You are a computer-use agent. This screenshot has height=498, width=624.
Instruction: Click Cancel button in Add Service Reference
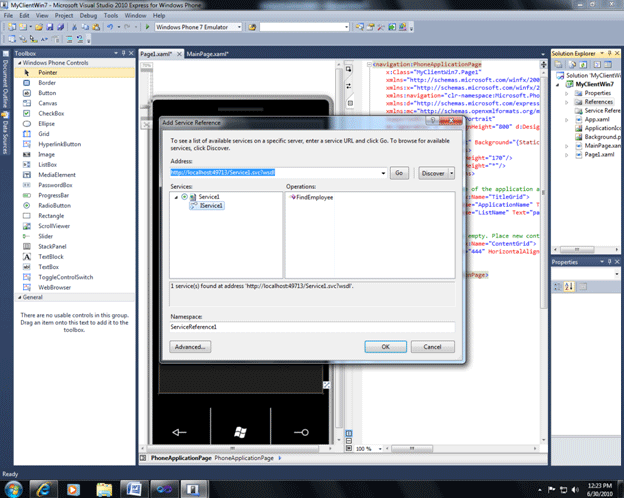click(433, 347)
